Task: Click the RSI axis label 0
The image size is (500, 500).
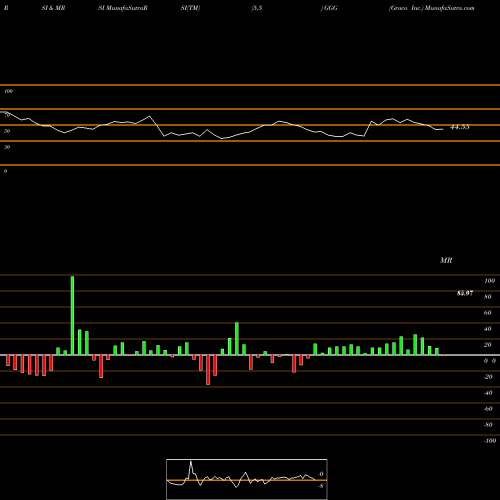Action: (x=5, y=171)
